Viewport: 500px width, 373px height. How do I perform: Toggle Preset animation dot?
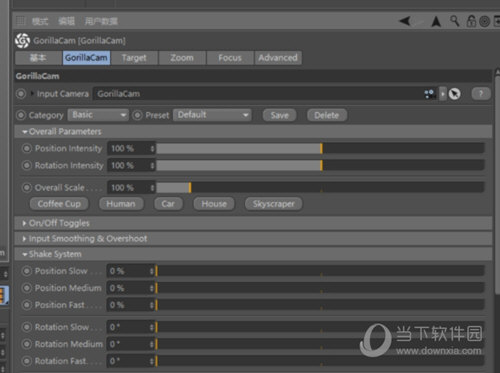137,115
